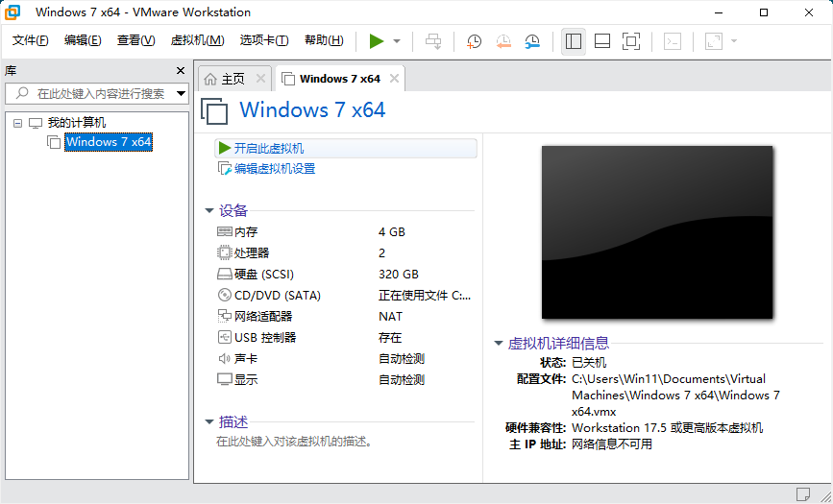Click the green Power On toolbar button

point(376,41)
